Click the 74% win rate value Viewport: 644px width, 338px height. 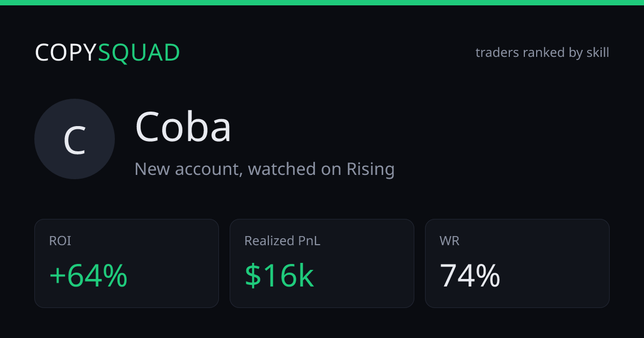coord(470,276)
